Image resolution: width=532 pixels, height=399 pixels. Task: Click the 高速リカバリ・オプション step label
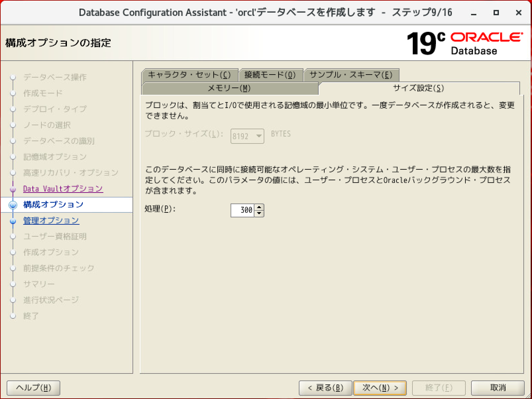tap(71, 173)
